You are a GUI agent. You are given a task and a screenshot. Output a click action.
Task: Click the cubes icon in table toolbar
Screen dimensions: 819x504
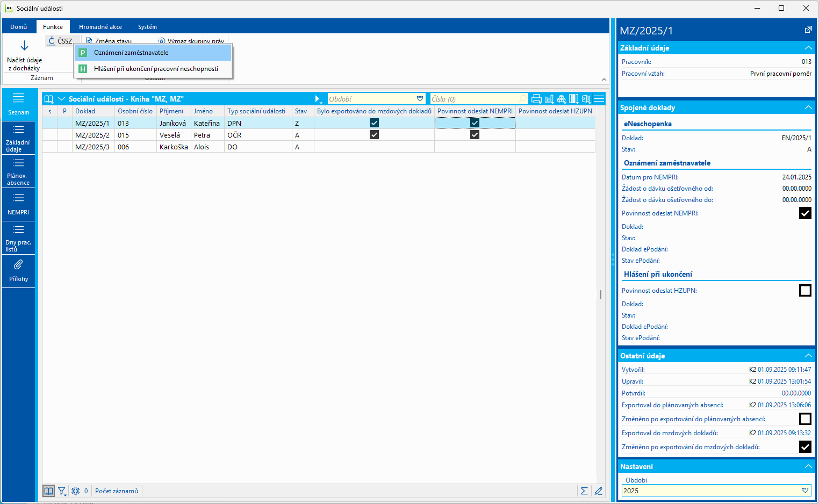click(562, 99)
